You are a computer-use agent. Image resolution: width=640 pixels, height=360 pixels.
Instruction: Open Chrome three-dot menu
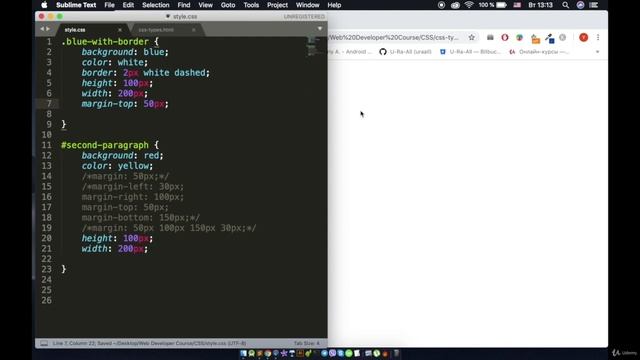[598, 38]
